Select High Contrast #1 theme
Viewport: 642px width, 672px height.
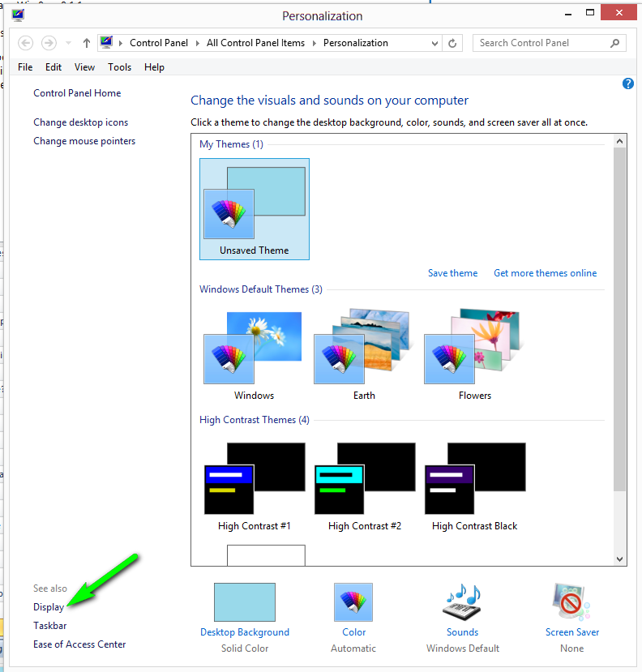click(255, 486)
